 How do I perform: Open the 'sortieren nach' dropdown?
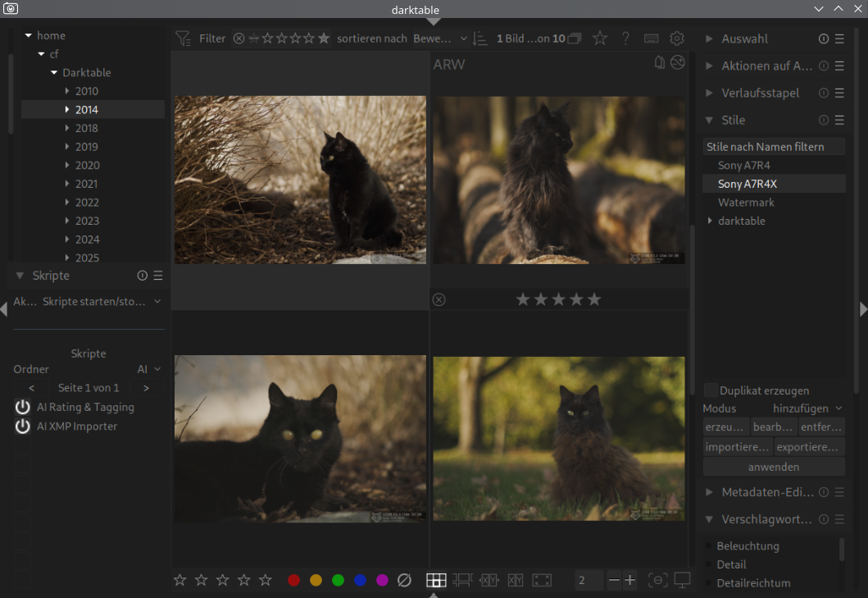[440, 39]
